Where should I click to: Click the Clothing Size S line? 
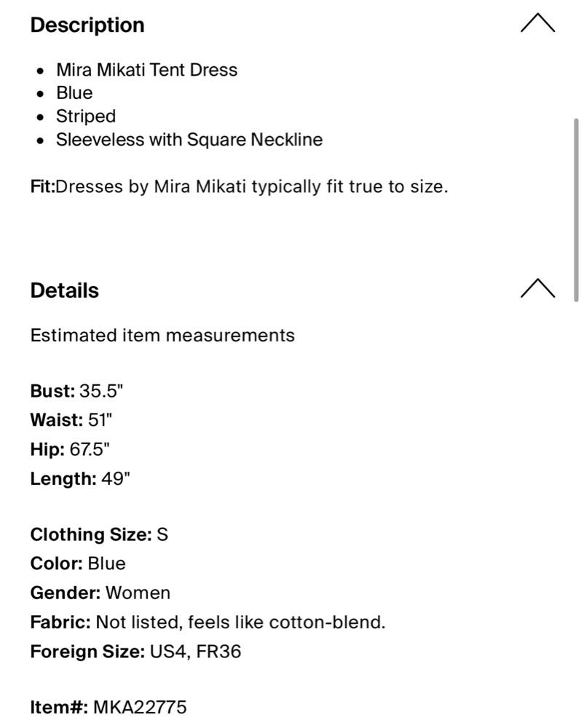tap(99, 534)
